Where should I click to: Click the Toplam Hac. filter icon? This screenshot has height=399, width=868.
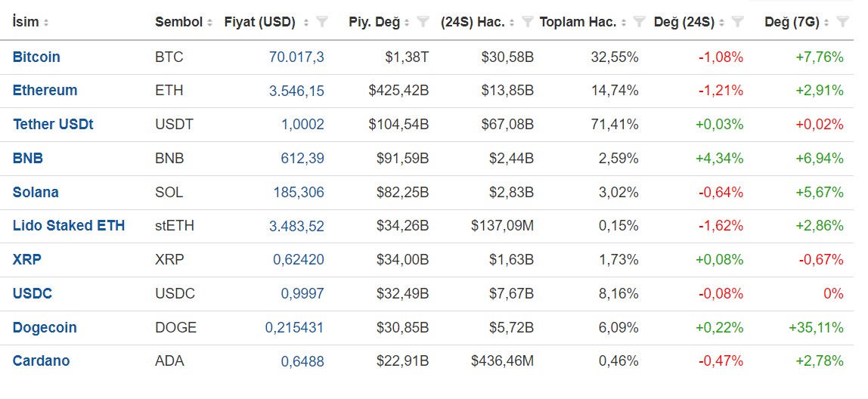(x=639, y=23)
